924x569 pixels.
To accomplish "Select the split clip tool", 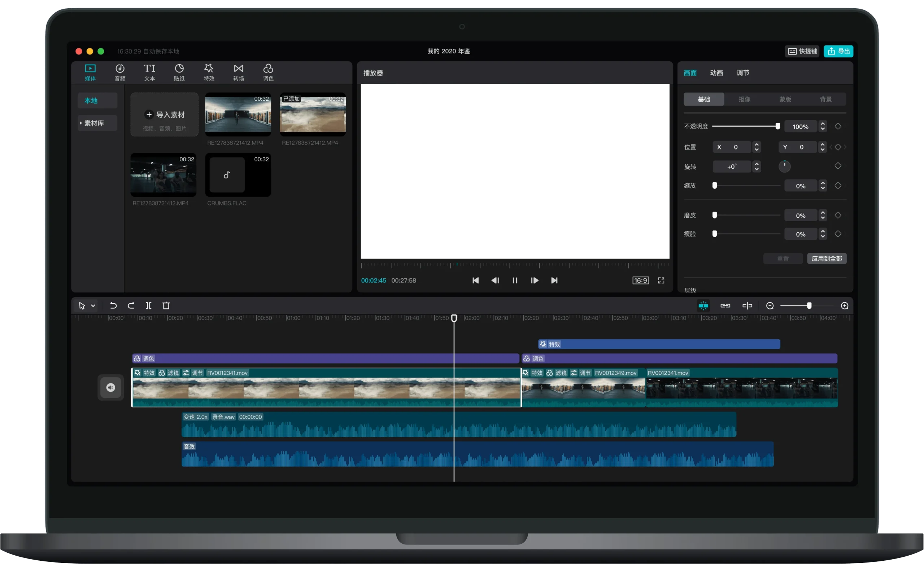I will coord(149,305).
